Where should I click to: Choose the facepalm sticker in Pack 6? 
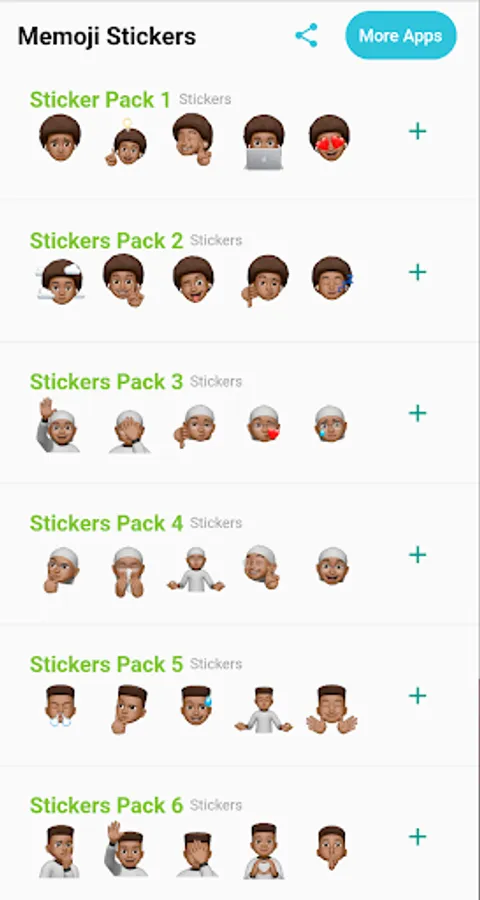(197, 855)
